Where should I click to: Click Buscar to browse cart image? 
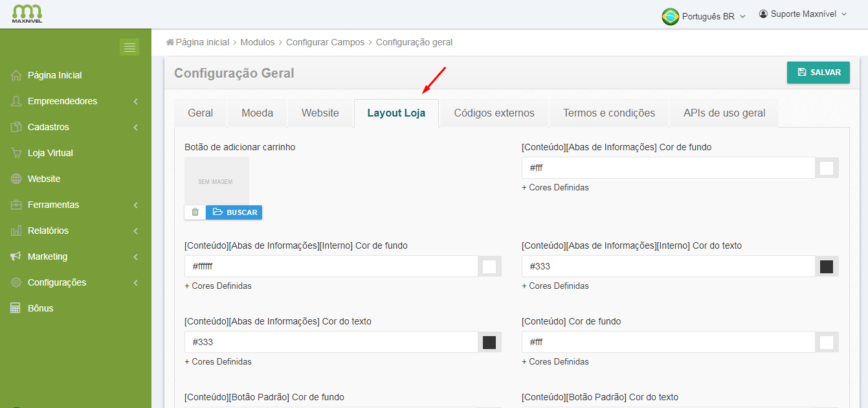click(x=234, y=212)
